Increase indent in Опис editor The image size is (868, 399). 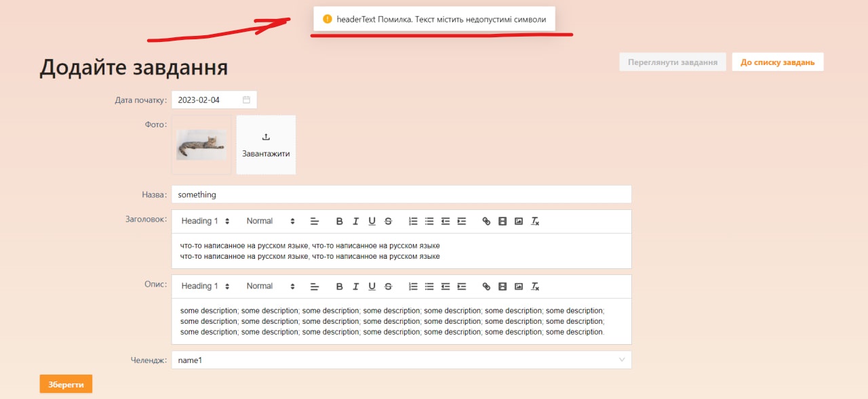[462, 286]
